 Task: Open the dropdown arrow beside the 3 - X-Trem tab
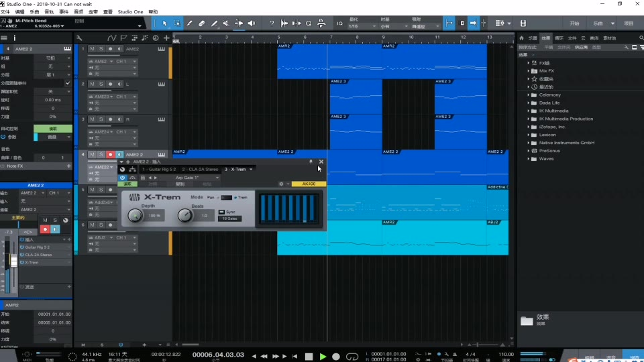(x=251, y=169)
